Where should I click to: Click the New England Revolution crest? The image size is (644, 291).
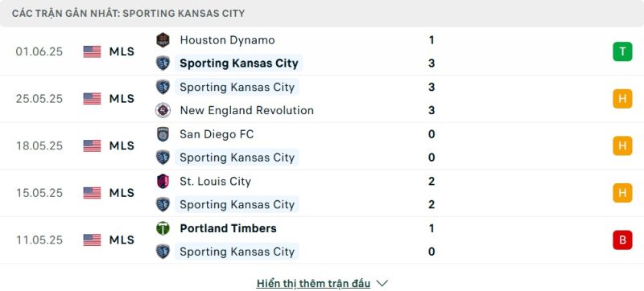(x=163, y=110)
